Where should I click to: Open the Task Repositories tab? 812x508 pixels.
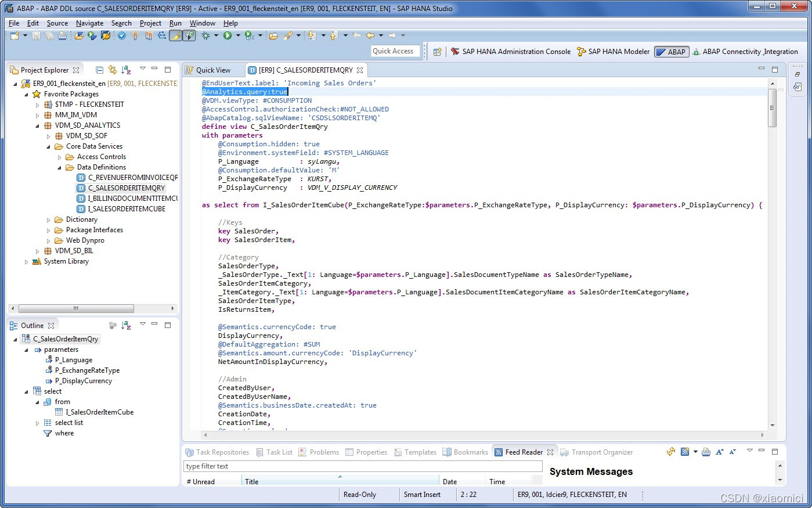tap(217, 452)
